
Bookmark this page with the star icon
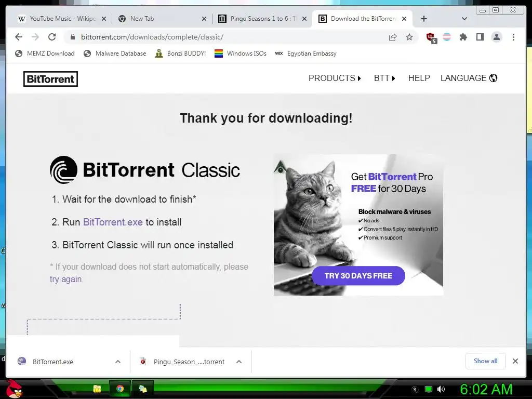tap(409, 37)
